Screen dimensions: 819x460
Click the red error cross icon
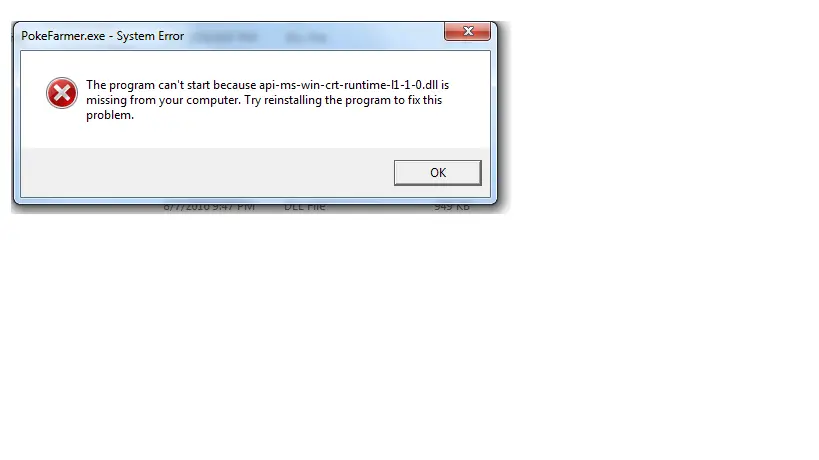tap(62, 93)
